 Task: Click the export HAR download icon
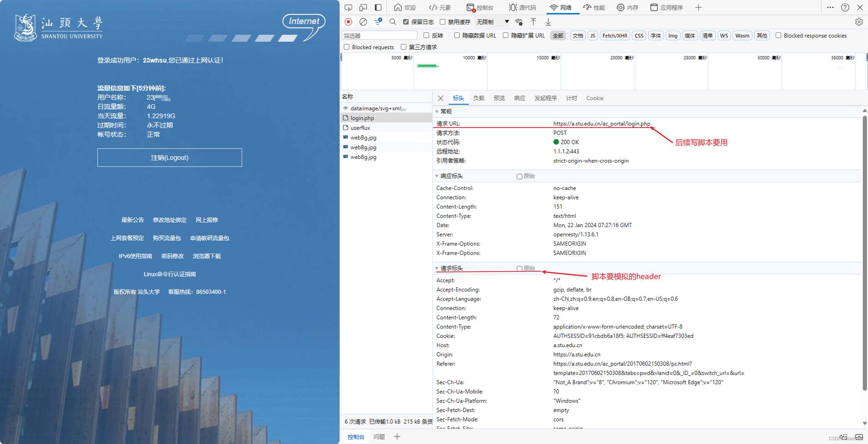(x=548, y=22)
